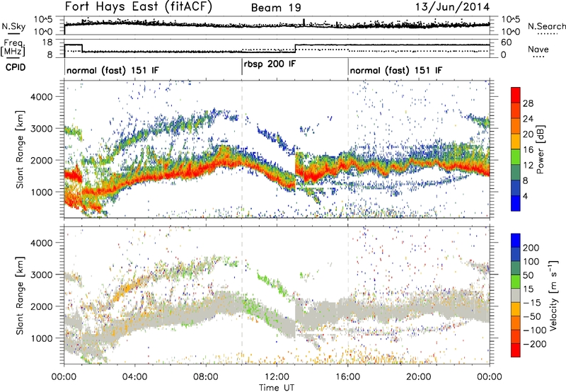The width and height of the screenshot is (566, 392).
Task: Click the '12:00' time axis label
Action: tap(277, 377)
